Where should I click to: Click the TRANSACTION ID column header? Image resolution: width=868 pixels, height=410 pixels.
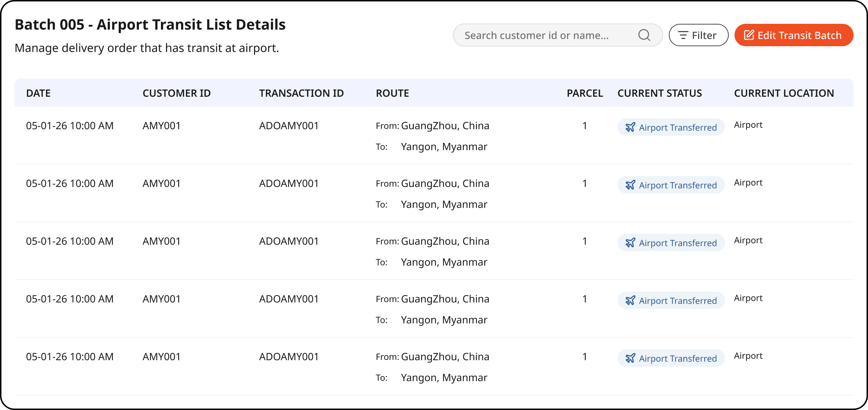[x=301, y=93]
